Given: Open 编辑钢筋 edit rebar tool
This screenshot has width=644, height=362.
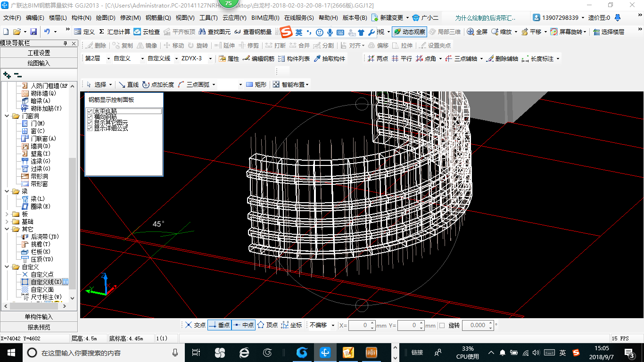Looking at the screenshot, I should 258,58.
